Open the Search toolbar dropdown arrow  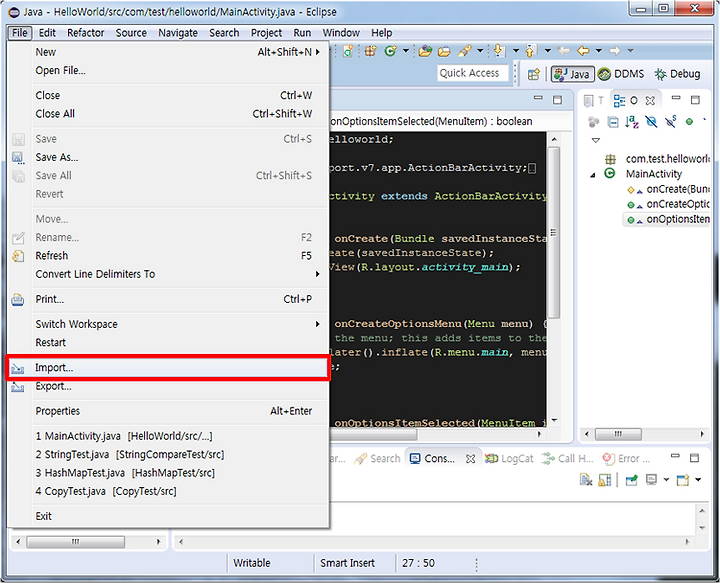coord(480,51)
